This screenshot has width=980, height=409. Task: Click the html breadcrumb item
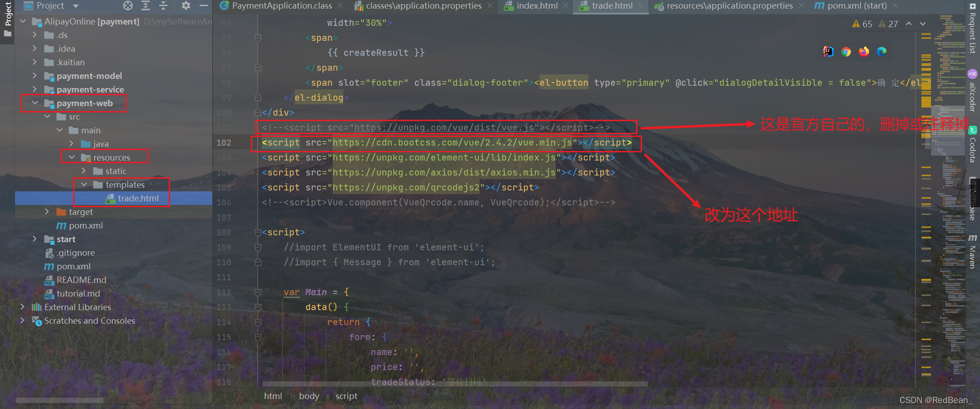[273, 396]
